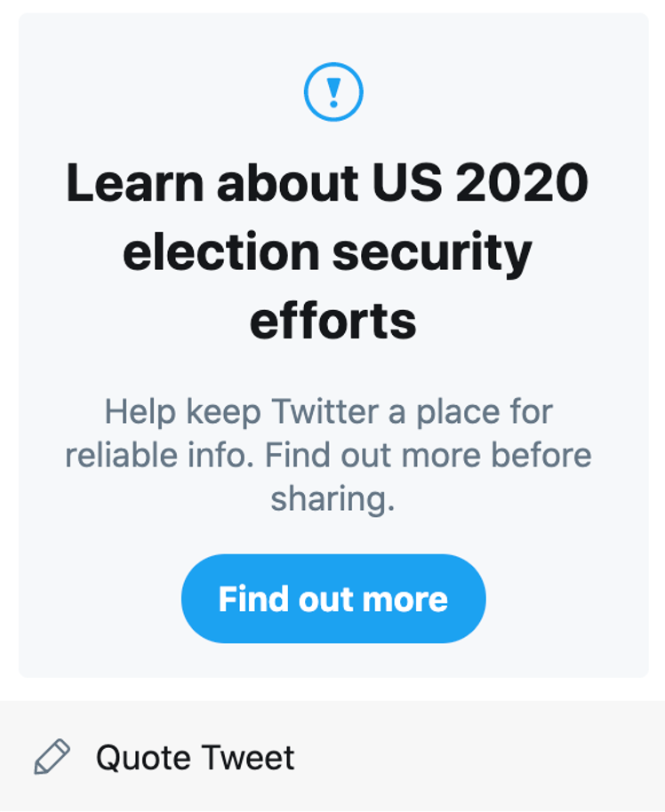Image resolution: width=665 pixels, height=812 pixels.
Task: Select the Quote Tweet menu option
Action: (x=195, y=758)
